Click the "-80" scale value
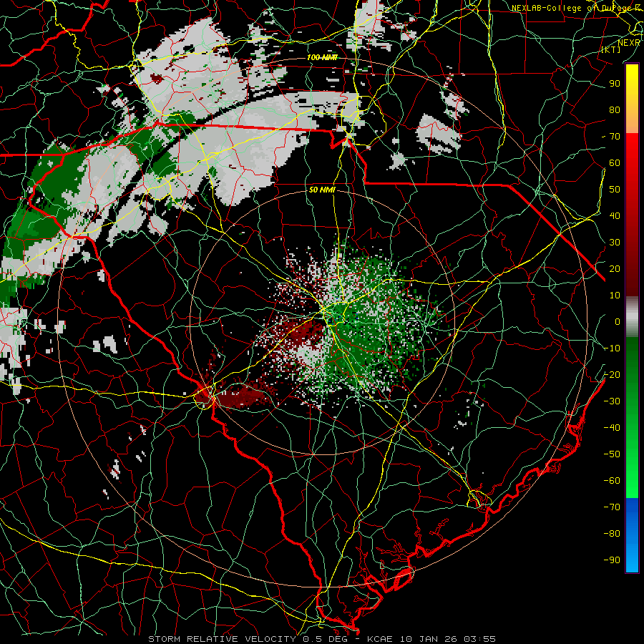This screenshot has width=644, height=644. tap(612, 534)
